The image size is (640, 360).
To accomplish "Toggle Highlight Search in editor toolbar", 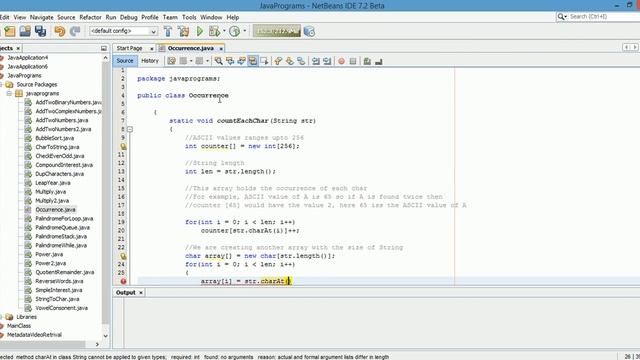I will (253, 61).
